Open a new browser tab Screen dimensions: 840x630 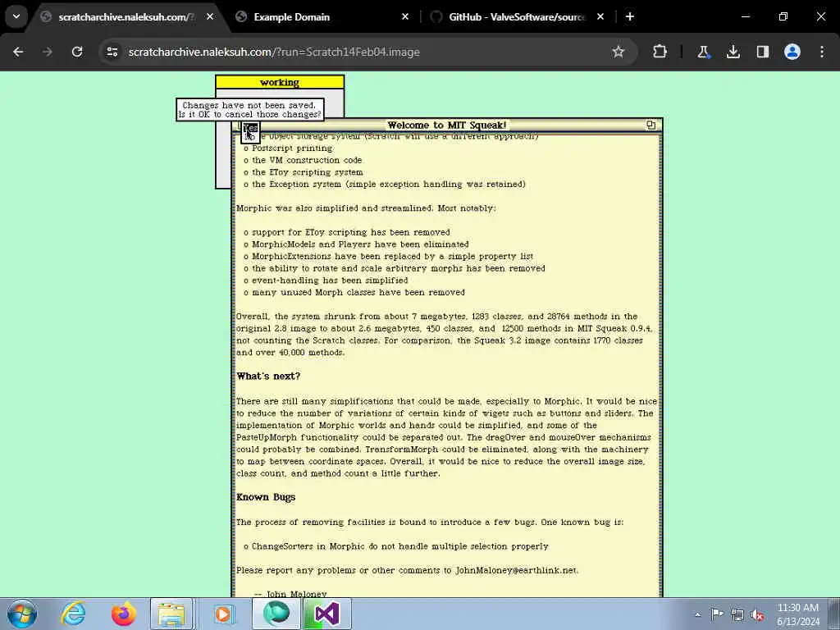pos(630,16)
